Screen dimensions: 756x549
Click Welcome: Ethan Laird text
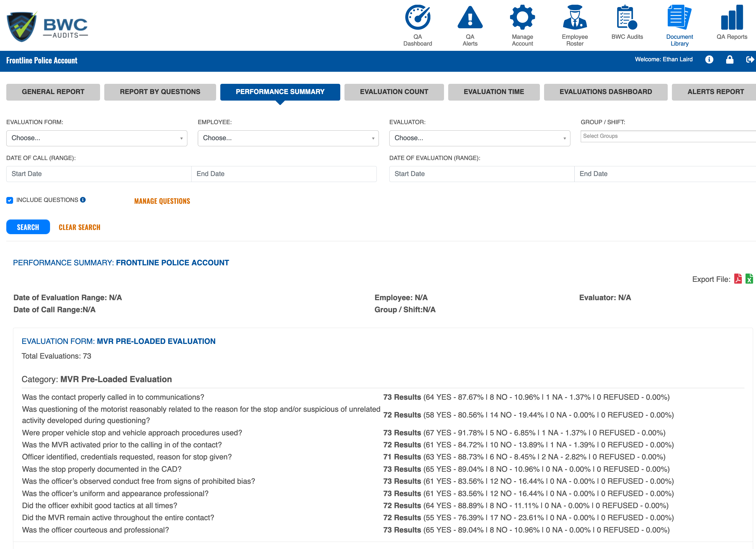pyautogui.click(x=663, y=59)
